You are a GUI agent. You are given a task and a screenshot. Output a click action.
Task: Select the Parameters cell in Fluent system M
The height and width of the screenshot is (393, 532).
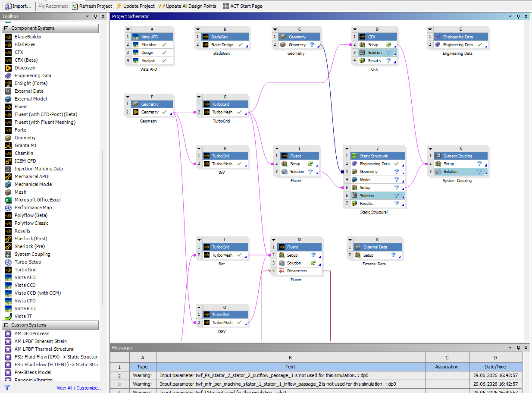297,271
